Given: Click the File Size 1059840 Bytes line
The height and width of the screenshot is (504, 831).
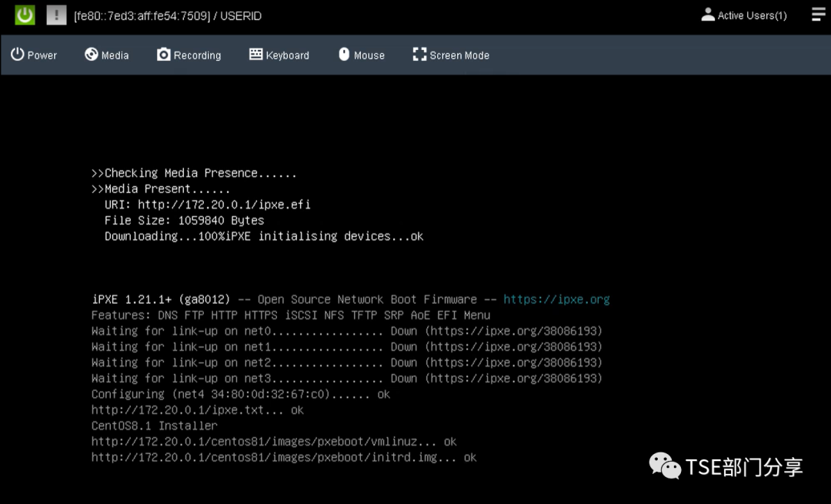Looking at the screenshot, I should 185,221.
